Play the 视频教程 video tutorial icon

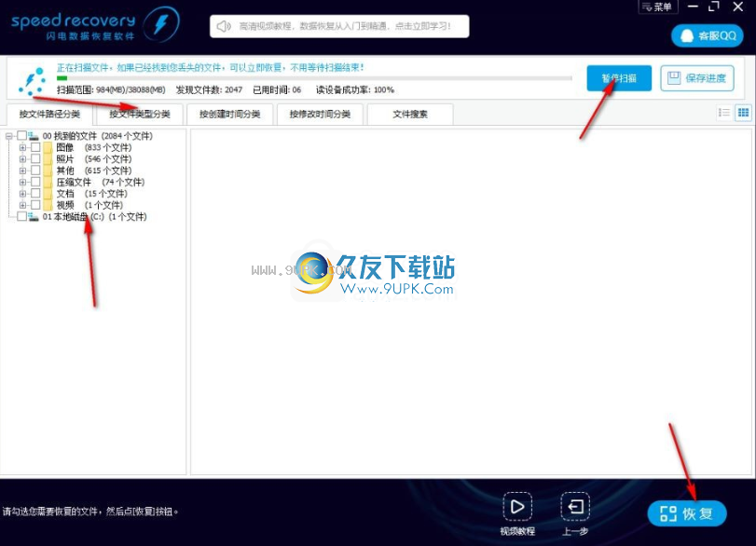tap(517, 507)
